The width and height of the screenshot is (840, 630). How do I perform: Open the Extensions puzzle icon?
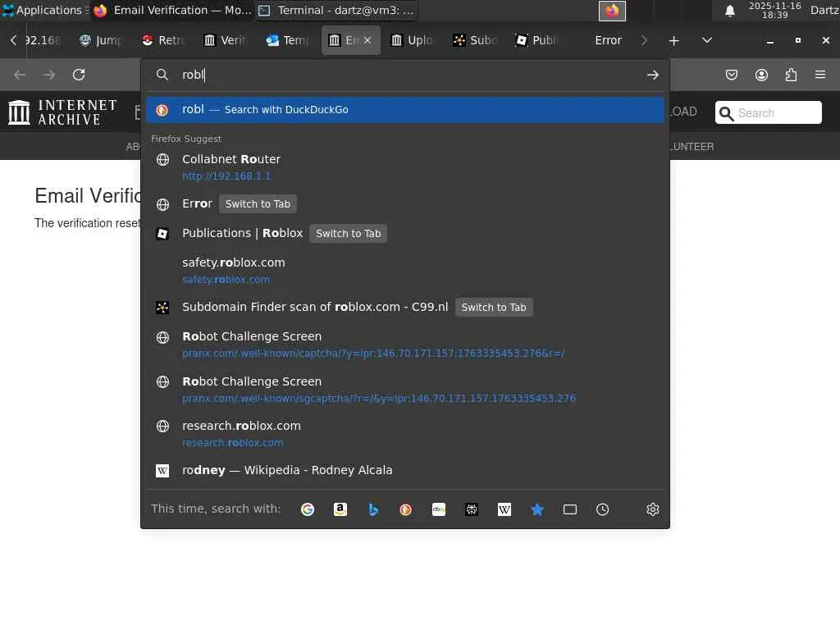[791, 75]
